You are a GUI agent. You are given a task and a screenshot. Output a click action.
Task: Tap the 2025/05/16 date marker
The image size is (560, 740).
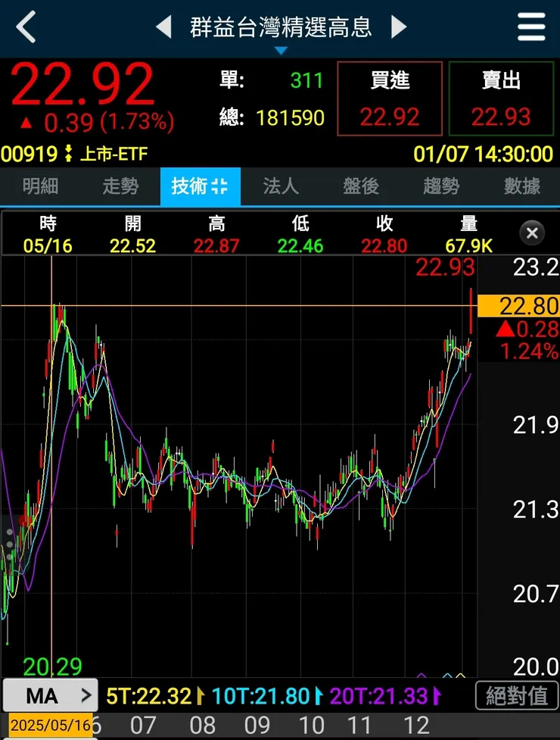coord(51,726)
